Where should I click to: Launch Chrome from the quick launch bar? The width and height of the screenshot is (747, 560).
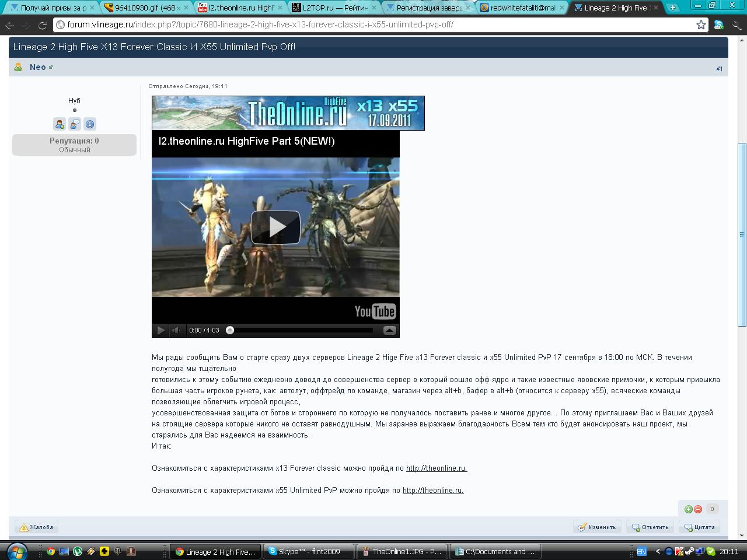pos(51,551)
